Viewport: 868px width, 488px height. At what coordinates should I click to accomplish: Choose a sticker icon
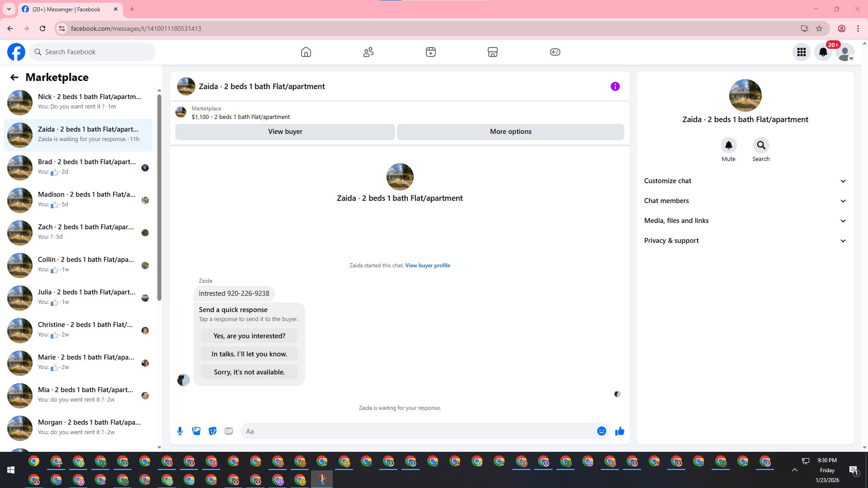coord(212,431)
